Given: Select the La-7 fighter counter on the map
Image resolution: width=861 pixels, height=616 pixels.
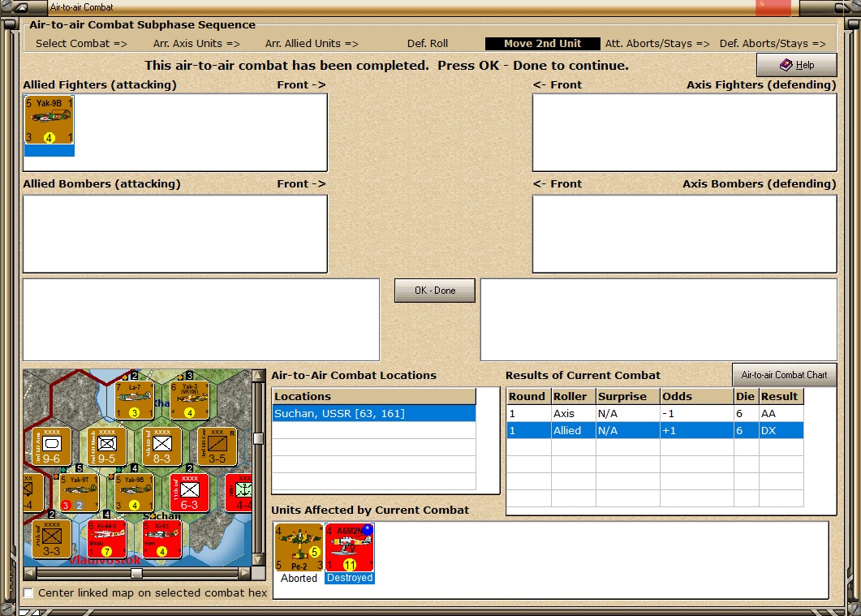Looking at the screenshot, I should tap(134, 400).
